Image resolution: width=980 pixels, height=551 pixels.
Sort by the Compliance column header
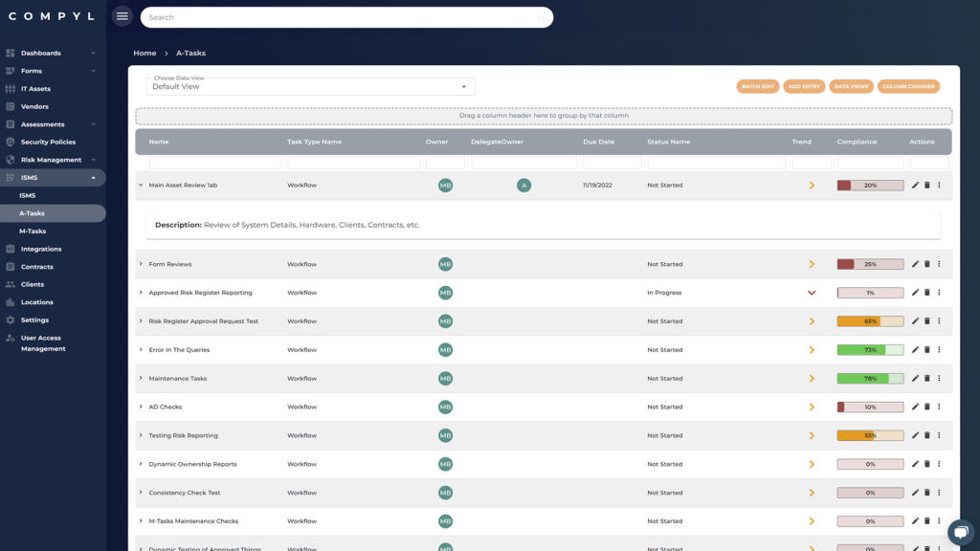coord(857,142)
